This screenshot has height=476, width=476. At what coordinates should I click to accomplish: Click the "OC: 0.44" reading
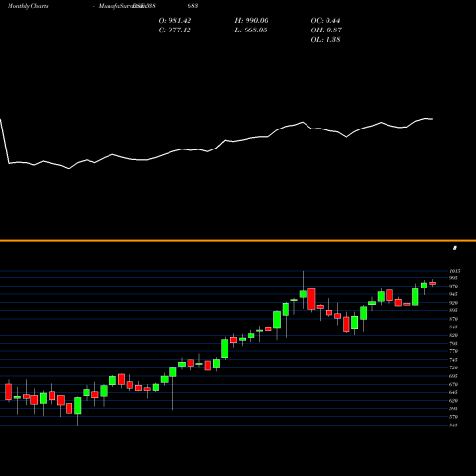[x=326, y=21]
